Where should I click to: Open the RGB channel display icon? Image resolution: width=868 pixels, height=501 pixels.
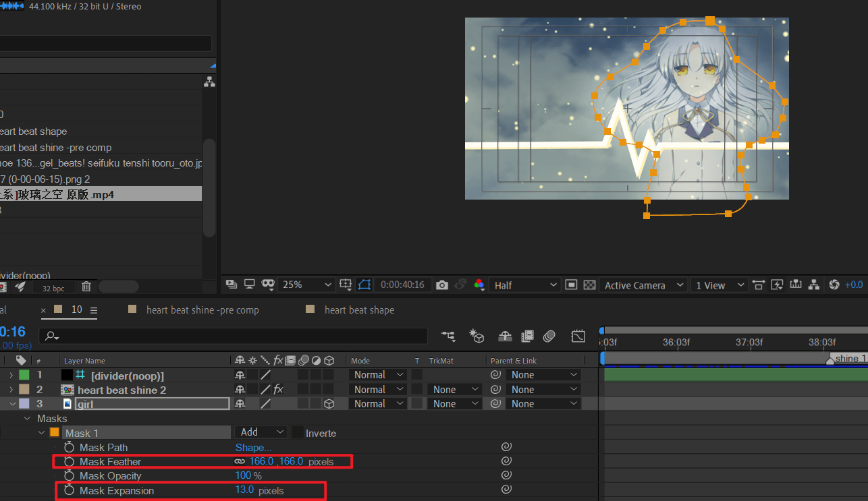[479, 285]
